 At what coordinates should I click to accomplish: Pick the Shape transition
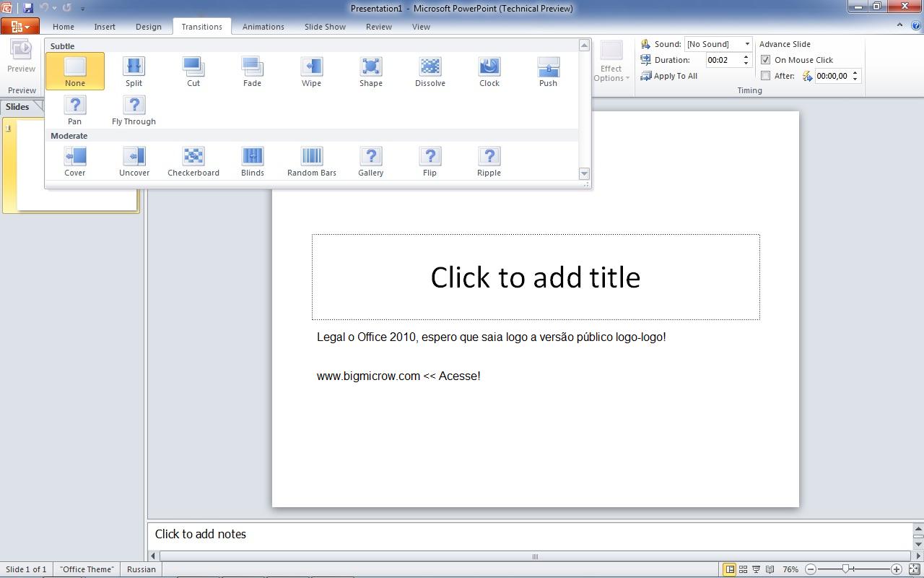(x=371, y=71)
